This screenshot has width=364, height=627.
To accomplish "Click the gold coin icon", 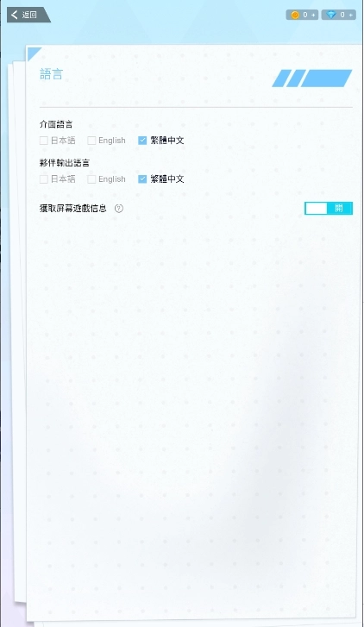I will [x=295, y=15].
